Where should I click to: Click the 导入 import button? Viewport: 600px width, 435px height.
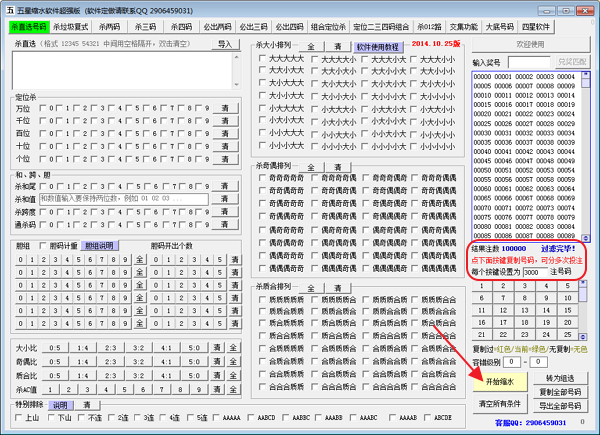pos(225,44)
